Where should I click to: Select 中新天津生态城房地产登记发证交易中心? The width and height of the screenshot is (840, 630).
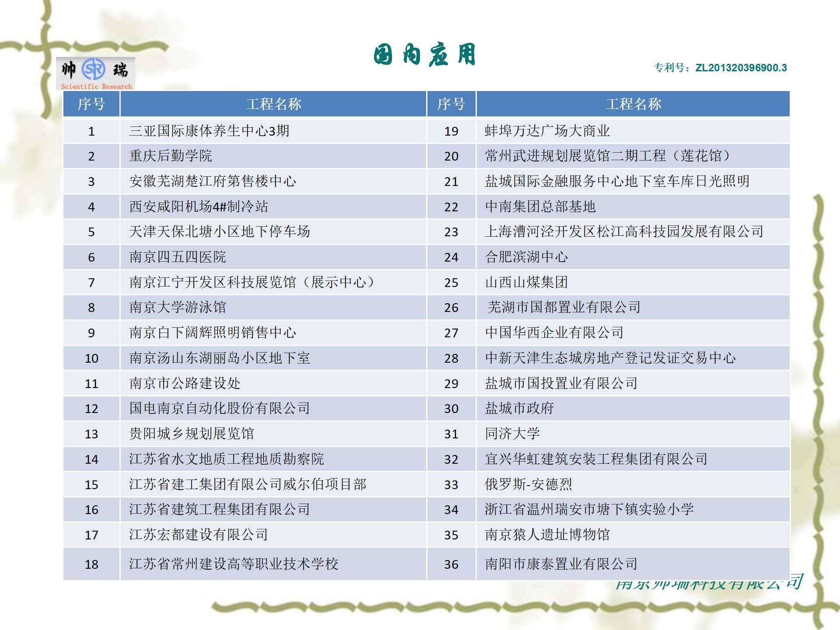pyautogui.click(x=633, y=358)
